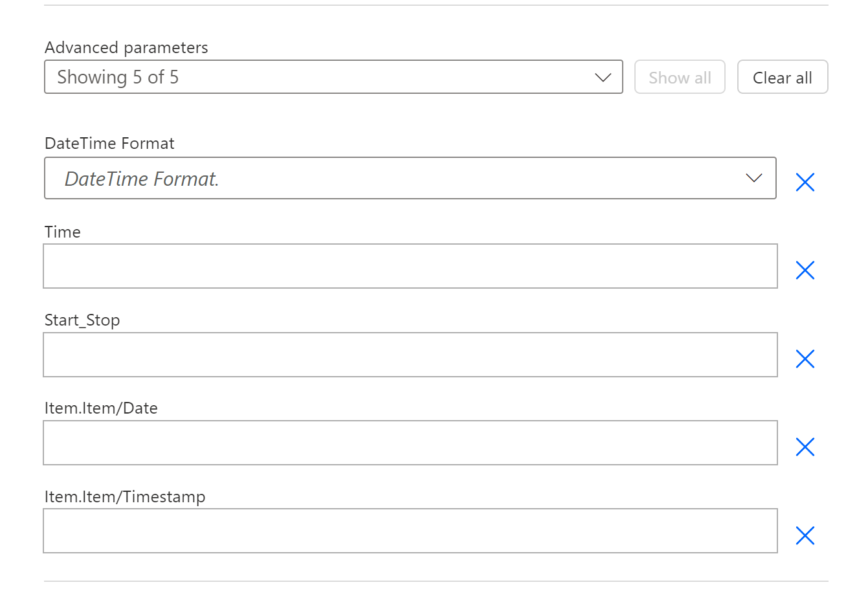Click the italic DateTime Format placeholder text
This screenshot has height=611, width=868.
coord(142,179)
